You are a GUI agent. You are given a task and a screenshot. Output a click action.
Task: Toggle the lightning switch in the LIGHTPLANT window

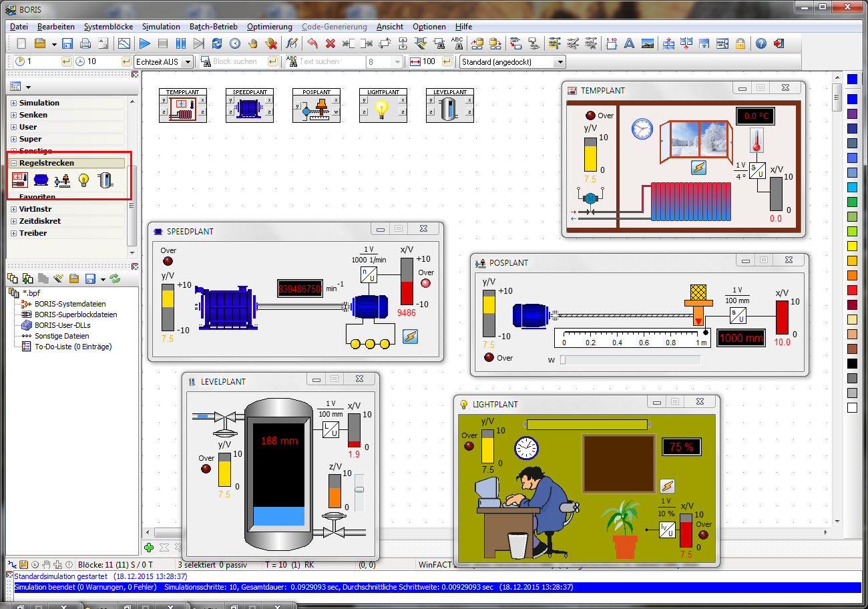[x=666, y=486]
